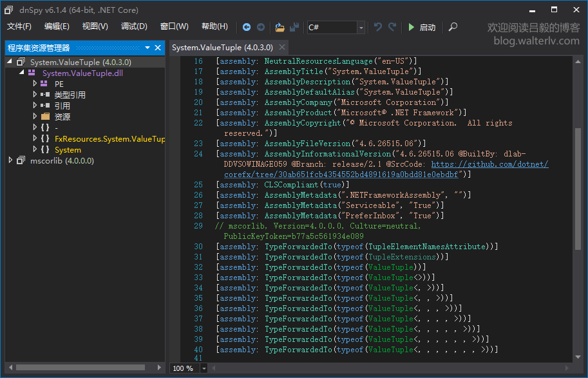Expand the 资源 node

click(x=35, y=117)
